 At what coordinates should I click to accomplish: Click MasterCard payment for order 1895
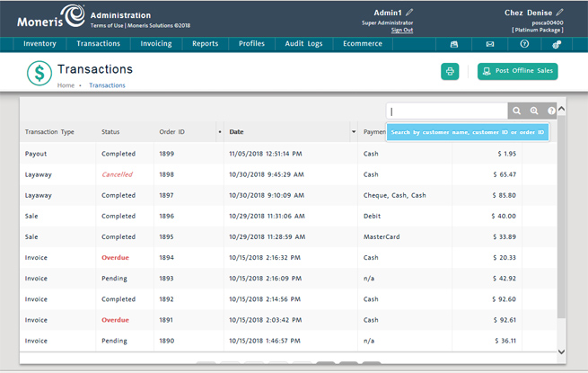[382, 236]
